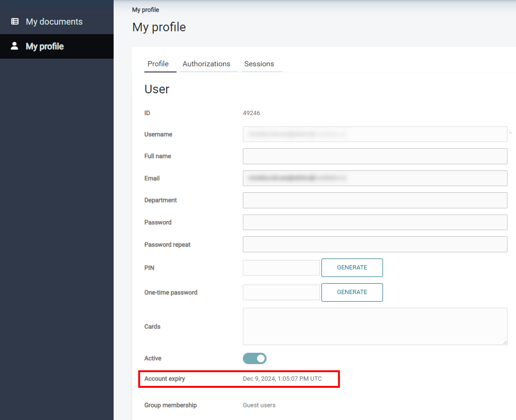The width and height of the screenshot is (516, 420).
Task: Focus the Password repeat field
Action: (x=374, y=245)
